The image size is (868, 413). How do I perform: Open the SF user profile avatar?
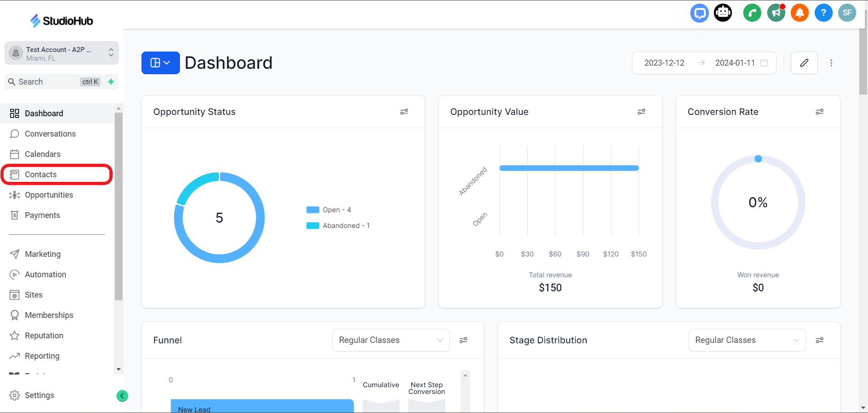pyautogui.click(x=847, y=13)
